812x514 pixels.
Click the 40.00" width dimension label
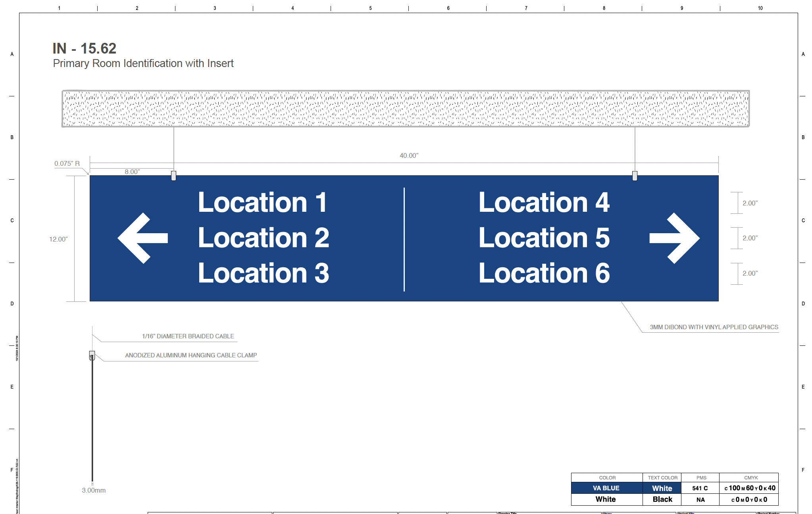click(x=409, y=155)
